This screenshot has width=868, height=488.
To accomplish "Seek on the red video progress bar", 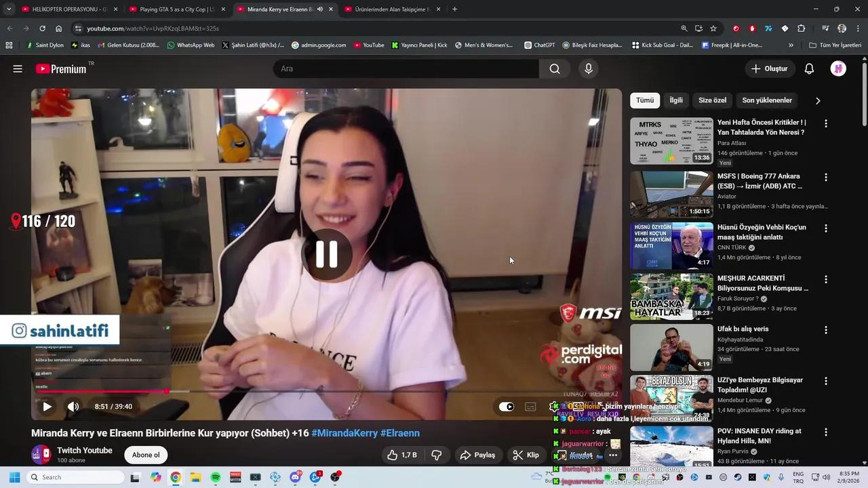I will 326,392.
